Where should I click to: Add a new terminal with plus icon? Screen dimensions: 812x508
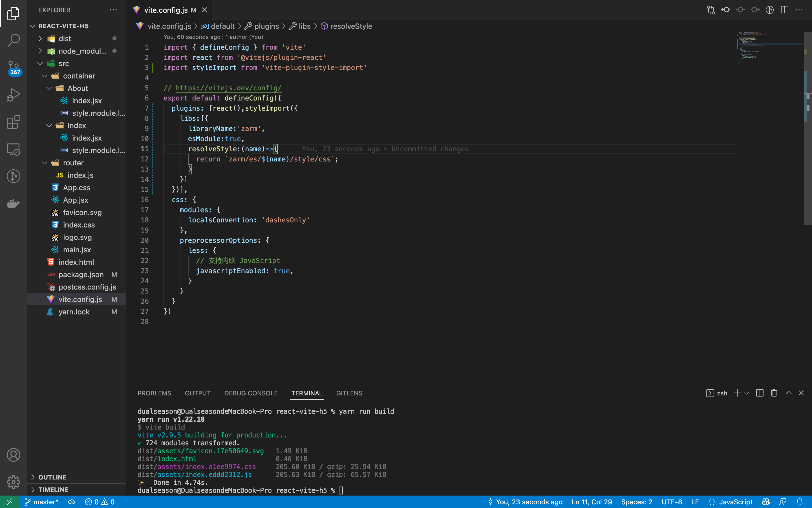737,393
